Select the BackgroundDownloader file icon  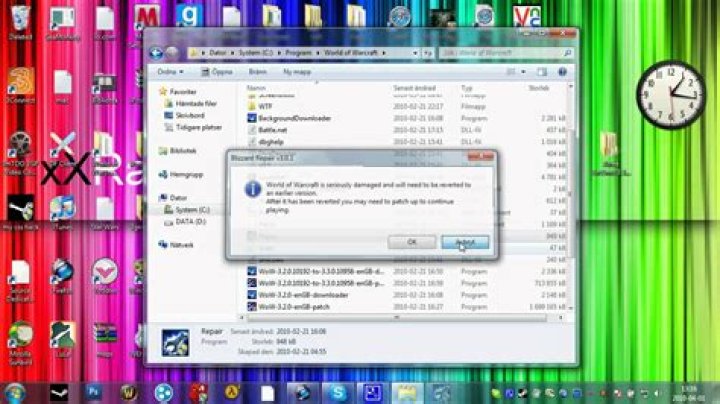pos(252,117)
